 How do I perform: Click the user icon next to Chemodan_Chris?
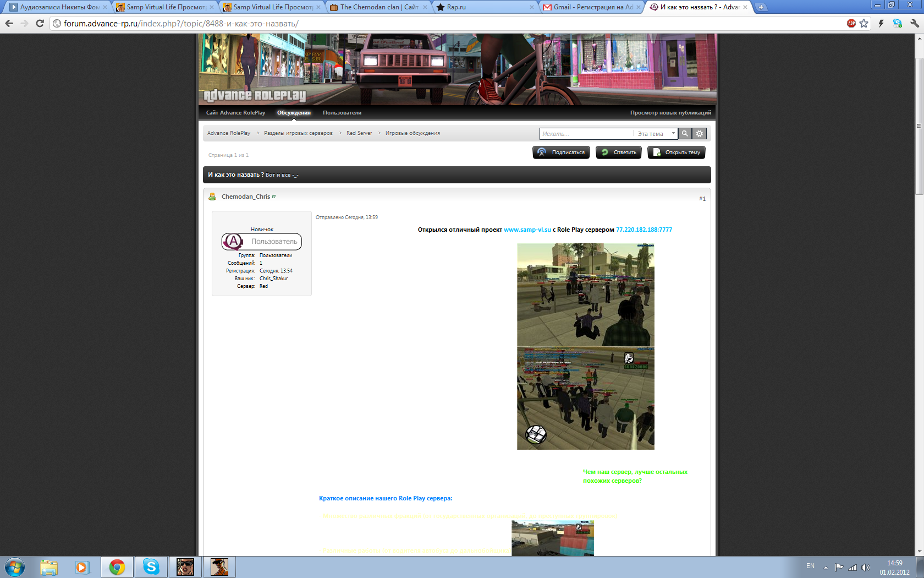click(x=212, y=197)
